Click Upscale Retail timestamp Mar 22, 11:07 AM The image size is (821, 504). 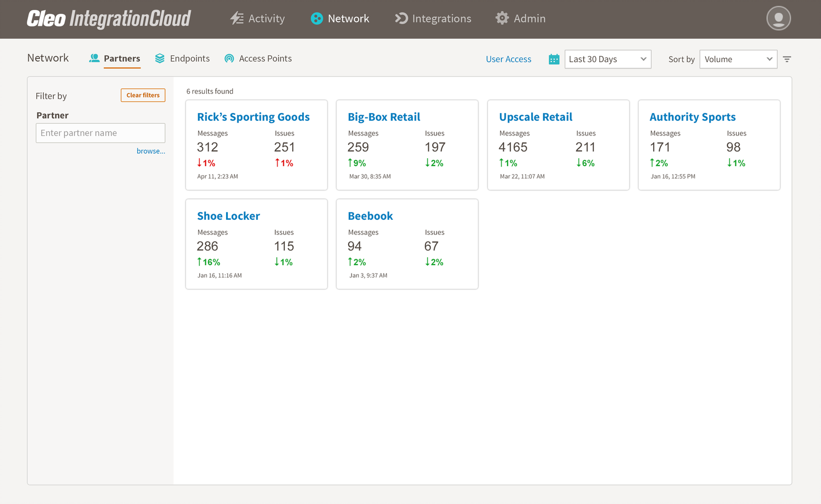522,176
